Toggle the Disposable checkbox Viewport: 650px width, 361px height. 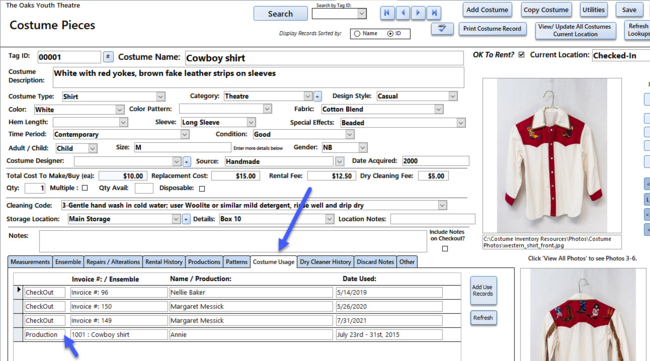coord(202,189)
